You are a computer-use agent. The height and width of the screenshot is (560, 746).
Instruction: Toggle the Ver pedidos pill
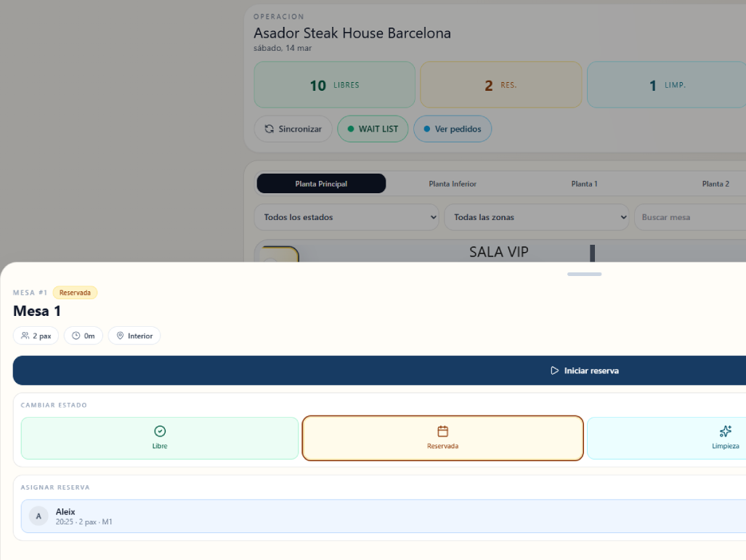click(x=453, y=129)
